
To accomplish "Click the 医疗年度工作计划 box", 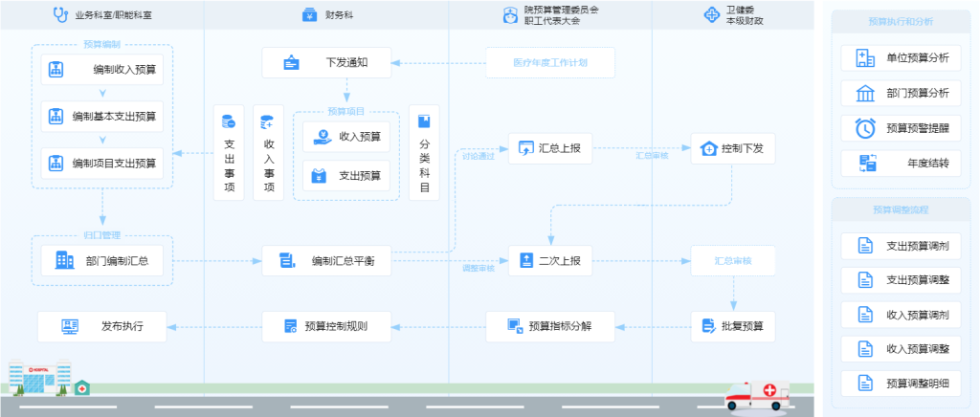I will click(x=549, y=64).
